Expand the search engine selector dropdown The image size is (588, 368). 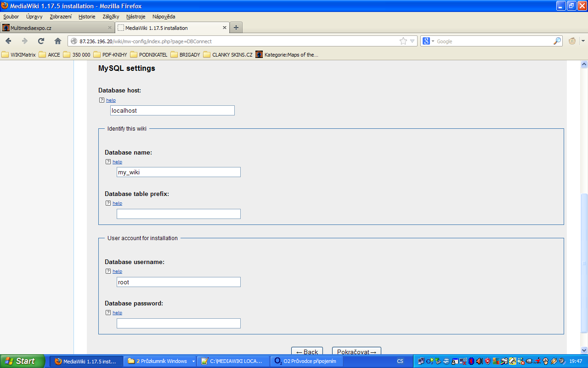[433, 41]
